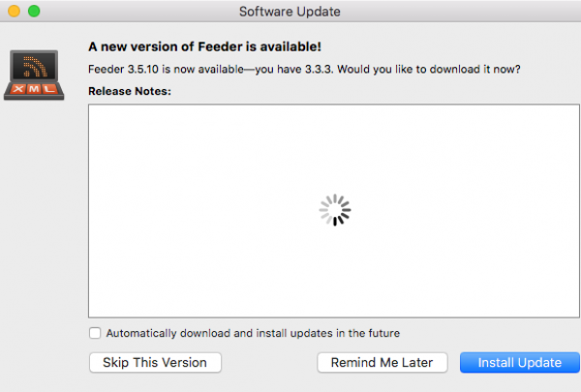581x392 pixels.
Task: Click the Release Notes label
Action: coord(130,91)
